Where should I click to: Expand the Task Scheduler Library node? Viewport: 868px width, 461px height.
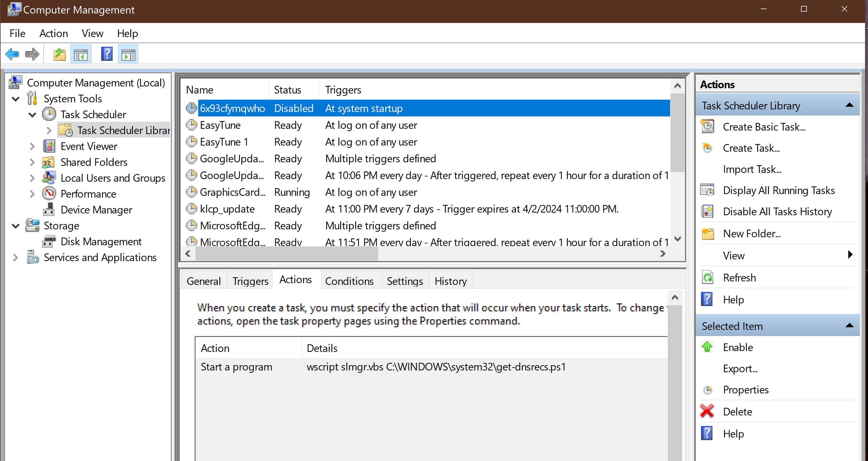49,131
